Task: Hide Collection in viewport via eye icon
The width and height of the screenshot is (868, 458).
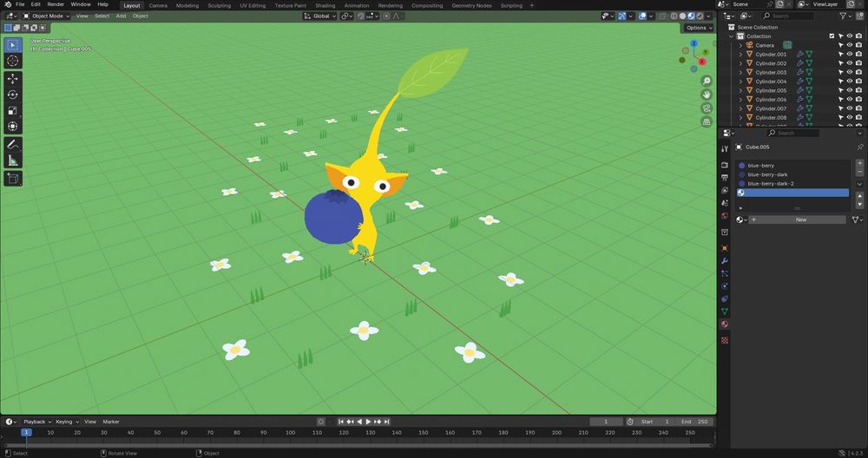Action: [850, 36]
